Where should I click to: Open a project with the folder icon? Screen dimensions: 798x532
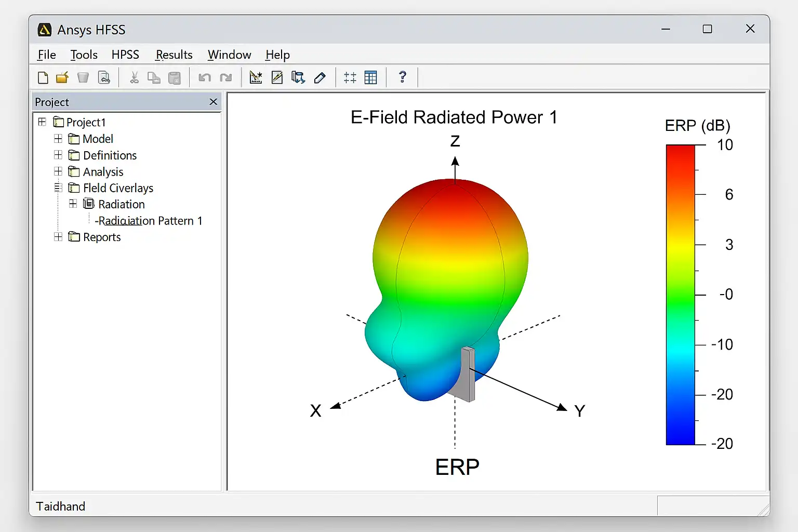pyautogui.click(x=62, y=78)
